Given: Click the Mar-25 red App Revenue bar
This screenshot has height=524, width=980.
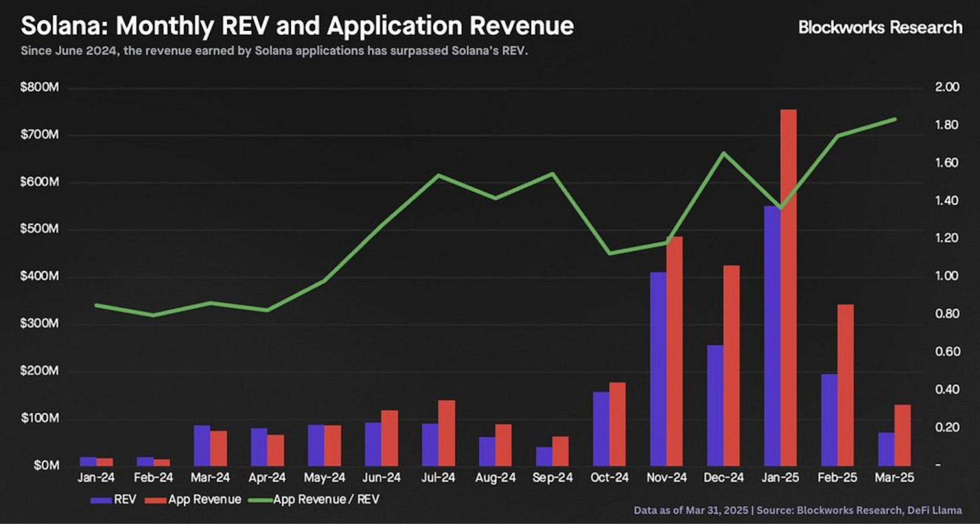Looking at the screenshot, I should 902,435.
